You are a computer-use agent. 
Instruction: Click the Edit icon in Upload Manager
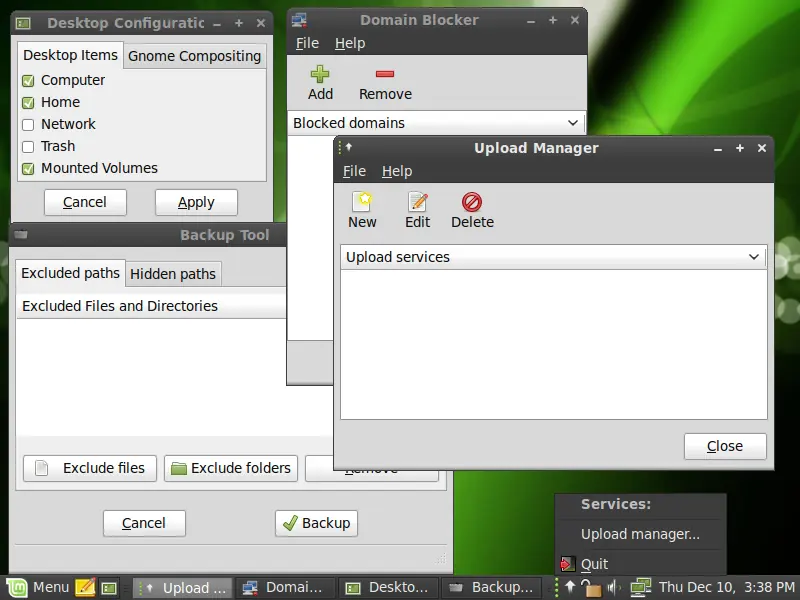(x=418, y=202)
